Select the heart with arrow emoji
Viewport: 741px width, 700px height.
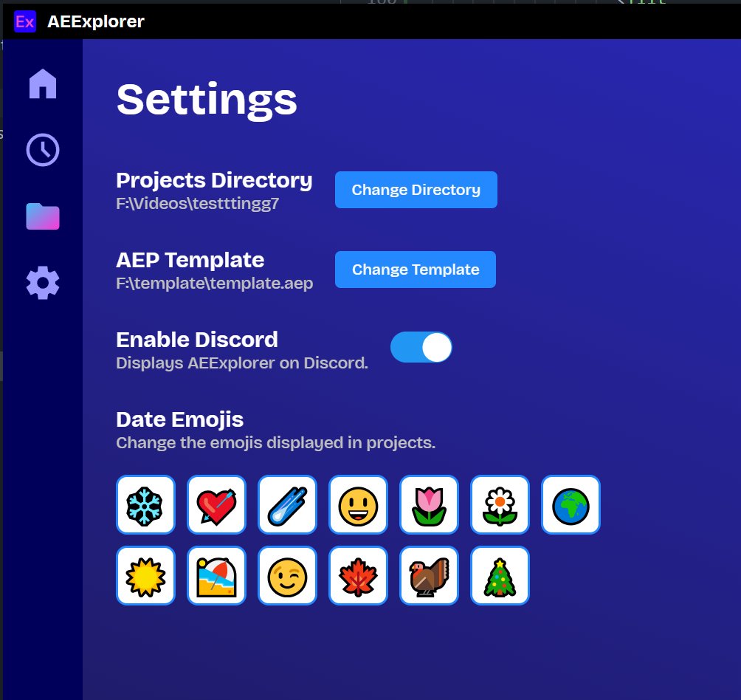pos(216,505)
